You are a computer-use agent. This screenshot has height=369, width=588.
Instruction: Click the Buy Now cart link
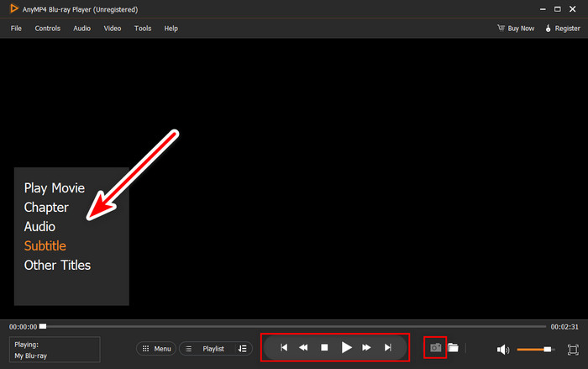(x=516, y=29)
